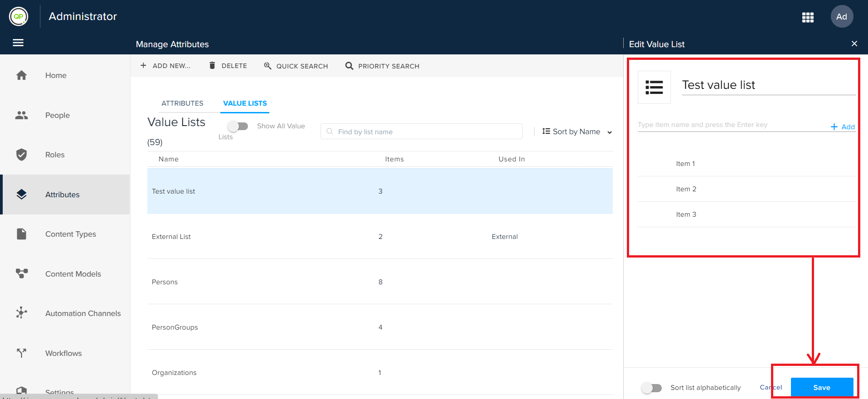Image resolution: width=868 pixels, height=399 pixels.
Task: Click the Roles shield icon
Action: [21, 155]
